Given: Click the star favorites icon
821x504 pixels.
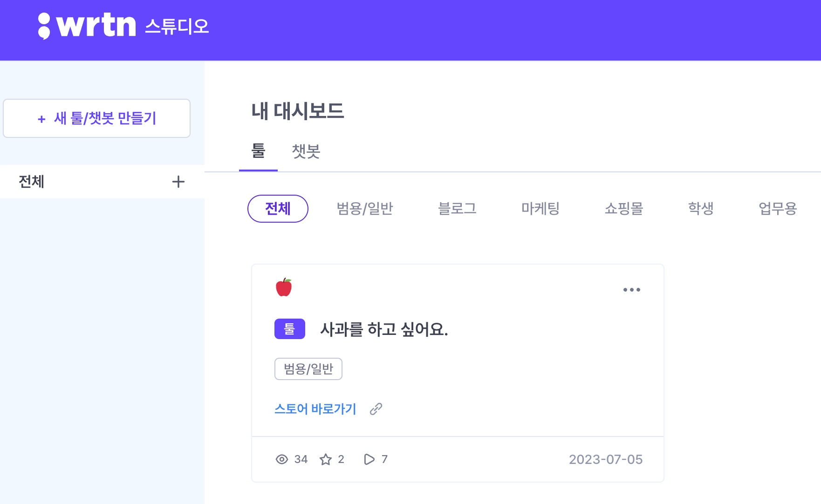Looking at the screenshot, I should point(326,459).
